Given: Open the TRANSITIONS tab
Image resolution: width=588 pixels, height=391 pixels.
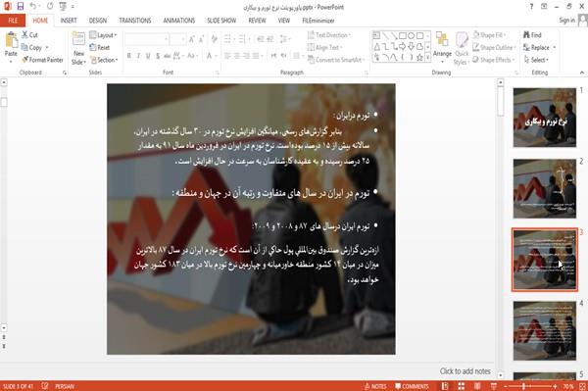Looking at the screenshot, I should [135, 21].
